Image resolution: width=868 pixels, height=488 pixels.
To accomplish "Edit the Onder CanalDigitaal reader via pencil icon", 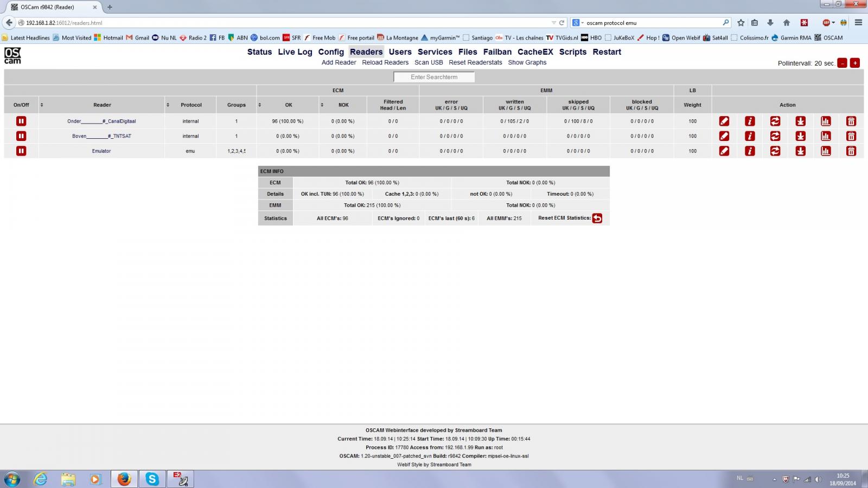I will [x=724, y=121].
